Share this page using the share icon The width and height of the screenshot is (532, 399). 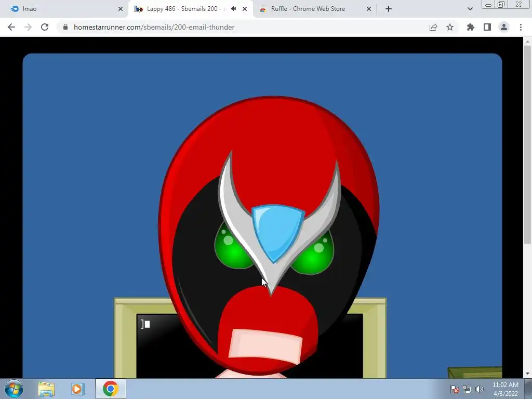click(433, 27)
